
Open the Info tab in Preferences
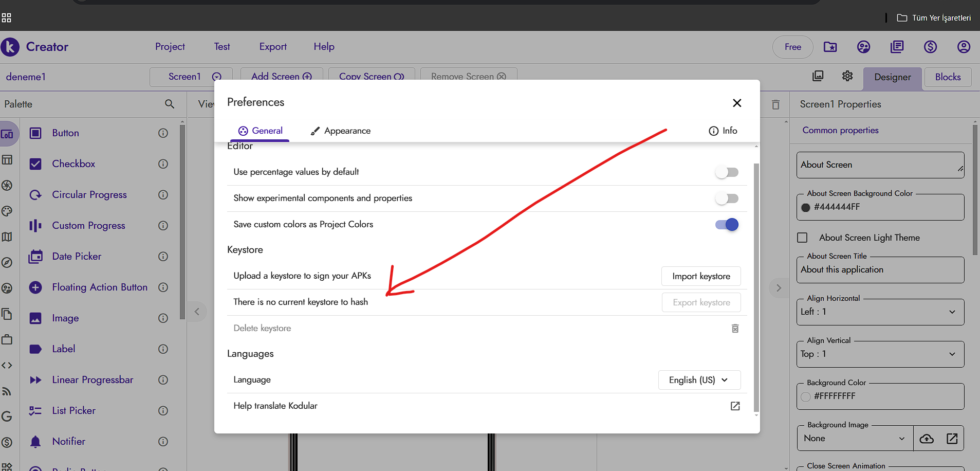(723, 131)
